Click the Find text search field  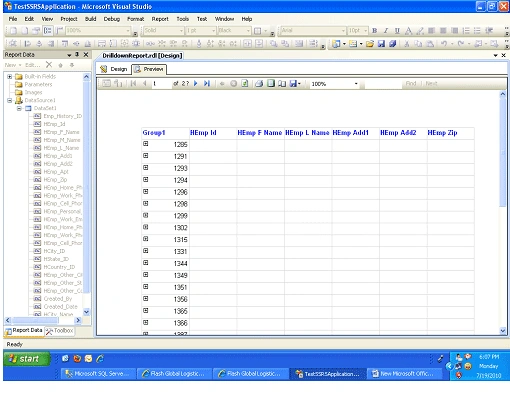click(x=383, y=84)
